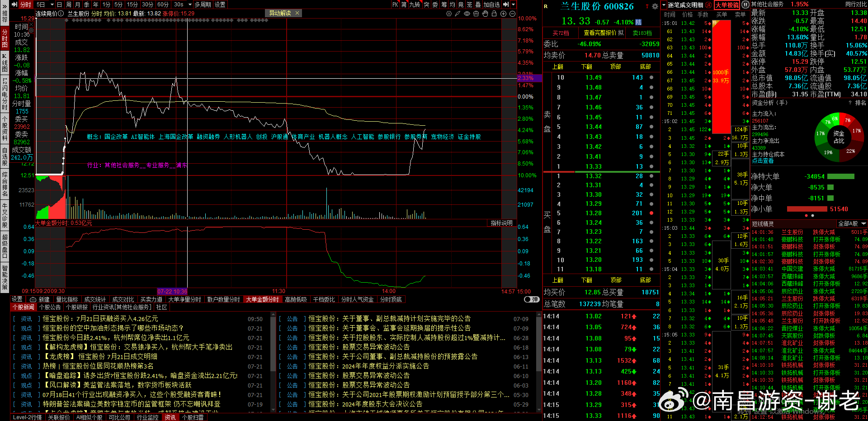Click the 详 detail icon
Viewport: 868px width, 421px height.
point(709,5)
